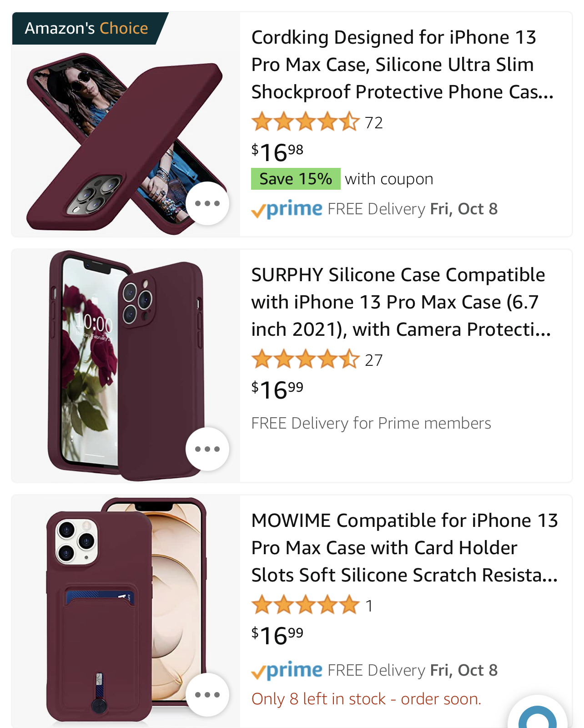This screenshot has width=584, height=728.
Task: Open more options for MOWIME case
Action: pos(207,695)
